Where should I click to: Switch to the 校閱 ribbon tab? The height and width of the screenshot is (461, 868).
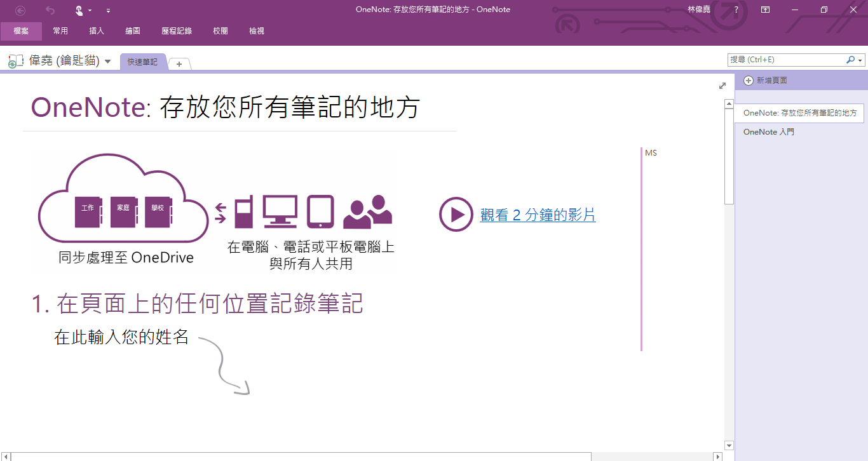(x=220, y=31)
